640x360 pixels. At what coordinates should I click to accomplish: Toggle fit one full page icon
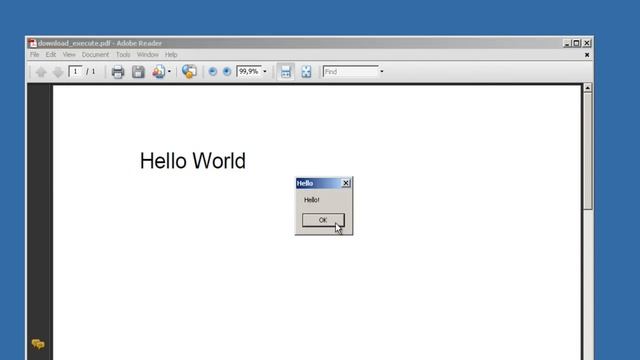(306, 72)
